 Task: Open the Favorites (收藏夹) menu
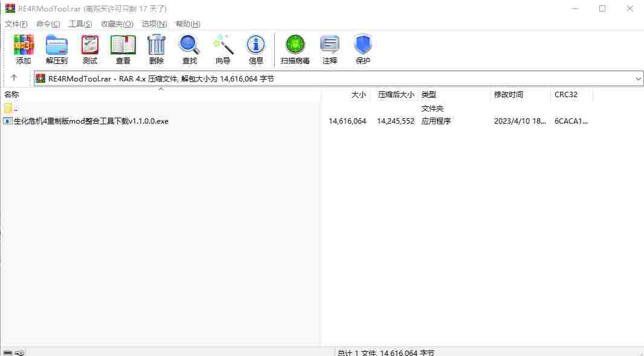click(117, 24)
